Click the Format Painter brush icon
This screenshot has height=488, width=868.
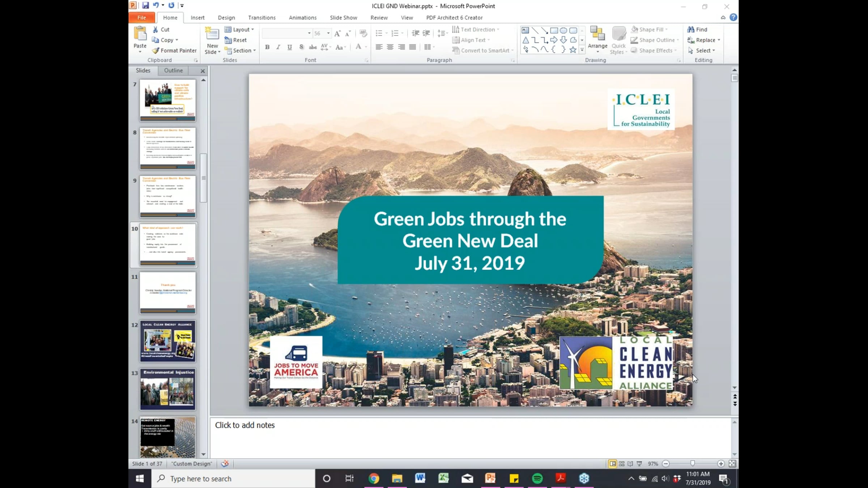156,51
